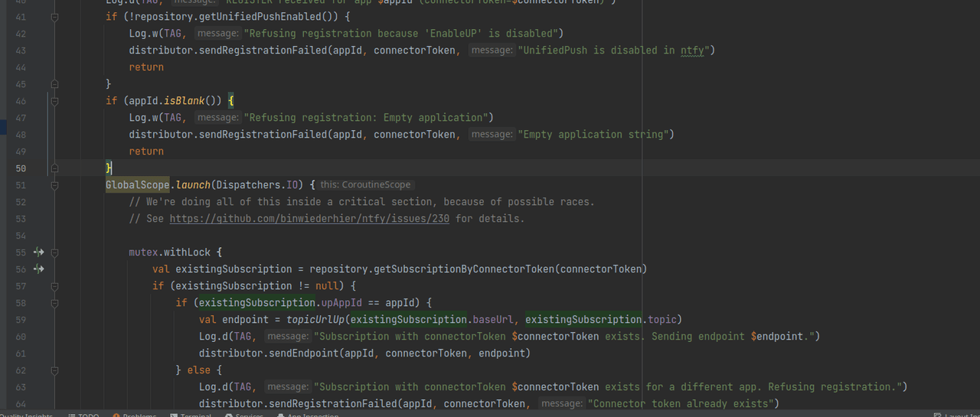Click the GlobalScope identifier on line 51

138,184
